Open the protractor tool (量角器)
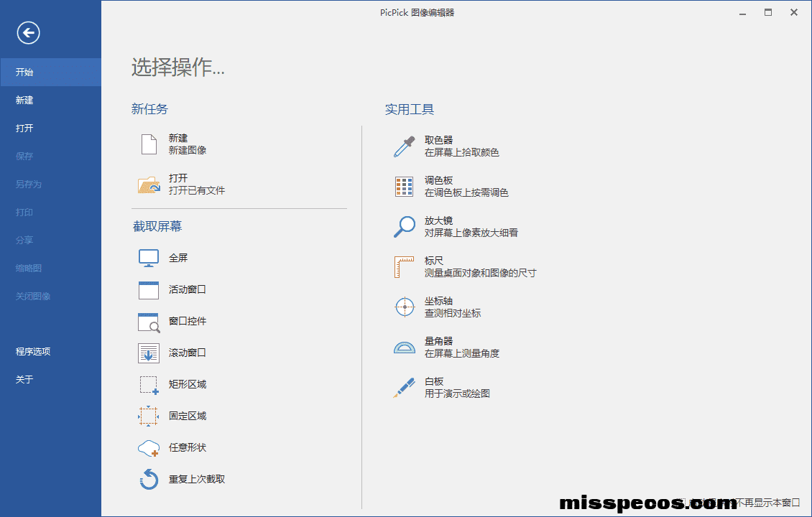Screen dimensions: 812x517 (405, 348)
